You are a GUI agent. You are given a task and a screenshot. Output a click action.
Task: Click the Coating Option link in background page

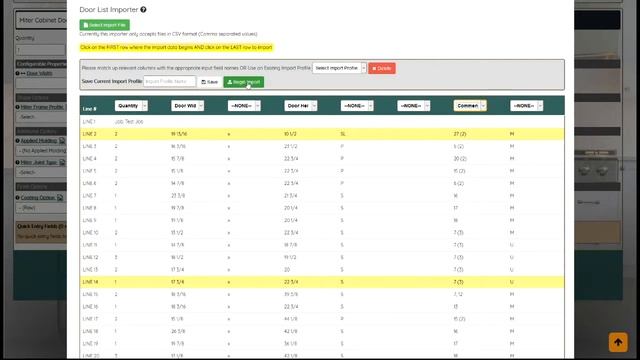[x=38, y=198]
